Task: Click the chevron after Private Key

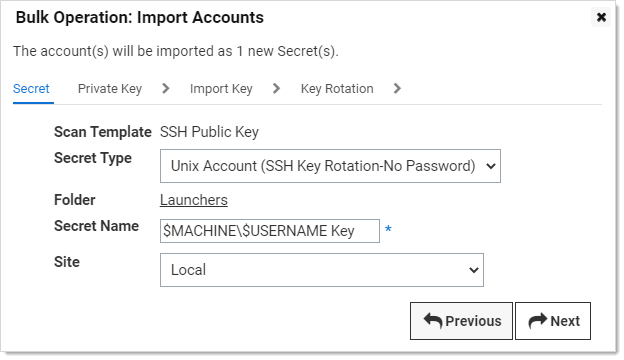Action: 166,88
